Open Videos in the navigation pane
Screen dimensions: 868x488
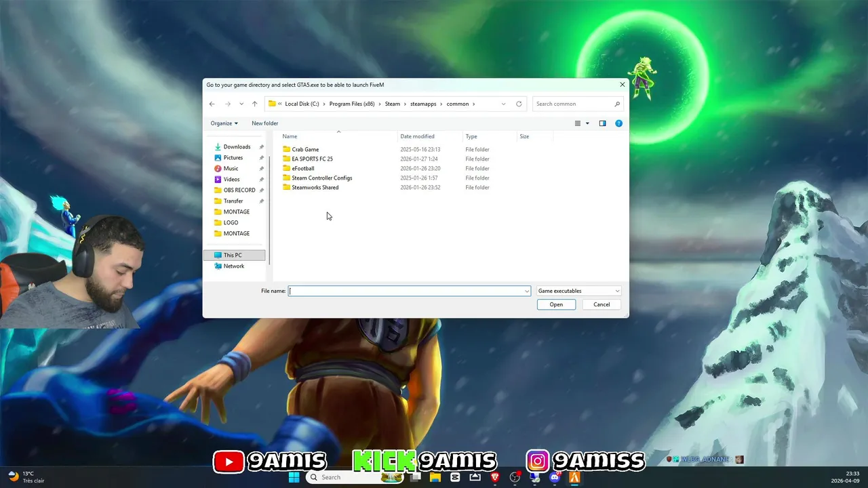231,179
